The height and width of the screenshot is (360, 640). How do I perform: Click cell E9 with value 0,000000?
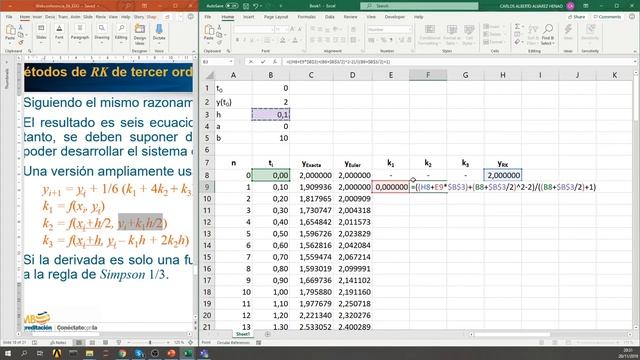tap(391, 187)
